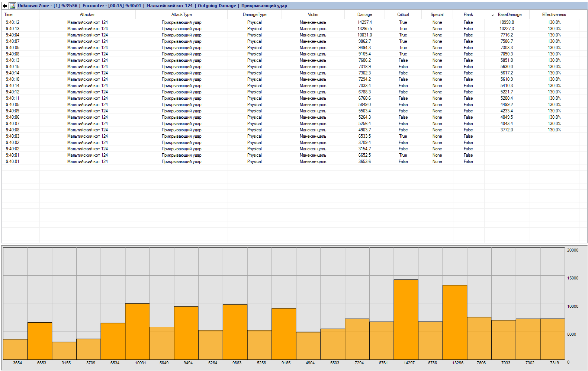
Task: Click the chart bar labeled 7319
Action: (552, 339)
